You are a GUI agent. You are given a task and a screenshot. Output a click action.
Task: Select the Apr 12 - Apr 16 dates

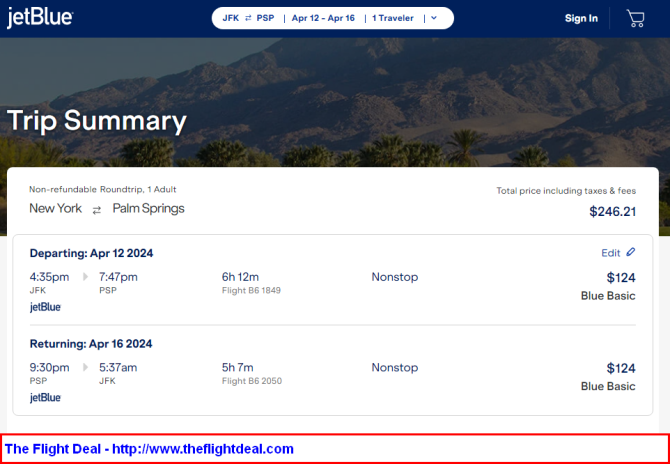(x=323, y=18)
